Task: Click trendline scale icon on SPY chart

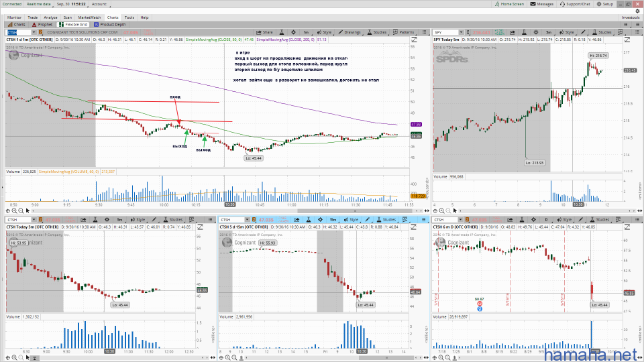Action: [x=627, y=40]
